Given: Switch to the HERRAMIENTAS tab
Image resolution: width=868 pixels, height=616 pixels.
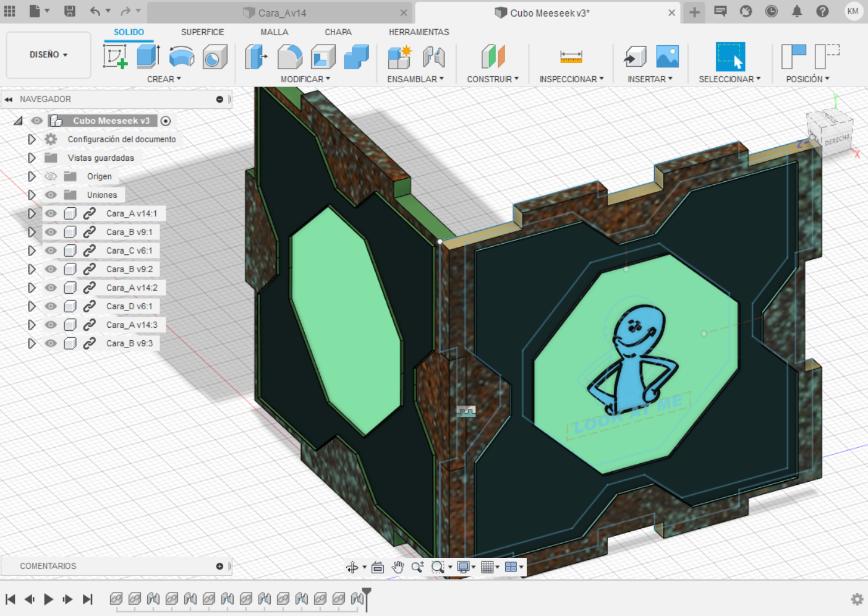Looking at the screenshot, I should tap(419, 32).
